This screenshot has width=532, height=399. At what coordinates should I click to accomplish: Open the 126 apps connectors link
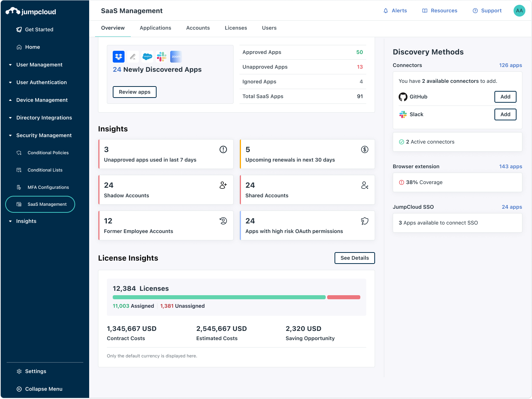pos(511,65)
